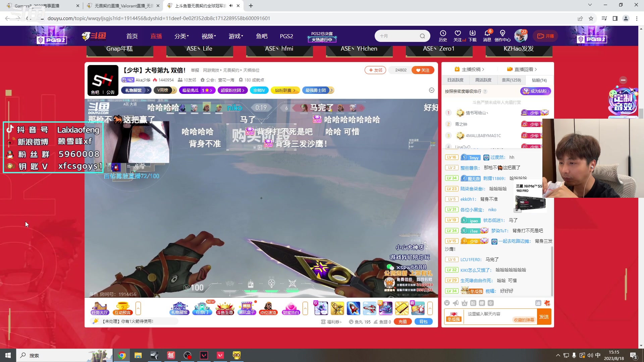Switch to the 钻粉(74) tab
The width and height of the screenshot is (644, 362).
(x=539, y=80)
